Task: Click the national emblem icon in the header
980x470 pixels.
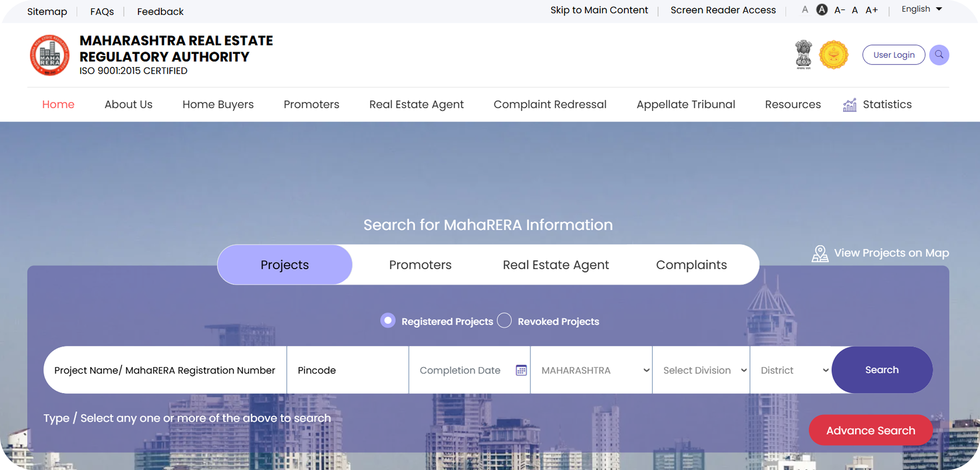Action: tap(803, 55)
